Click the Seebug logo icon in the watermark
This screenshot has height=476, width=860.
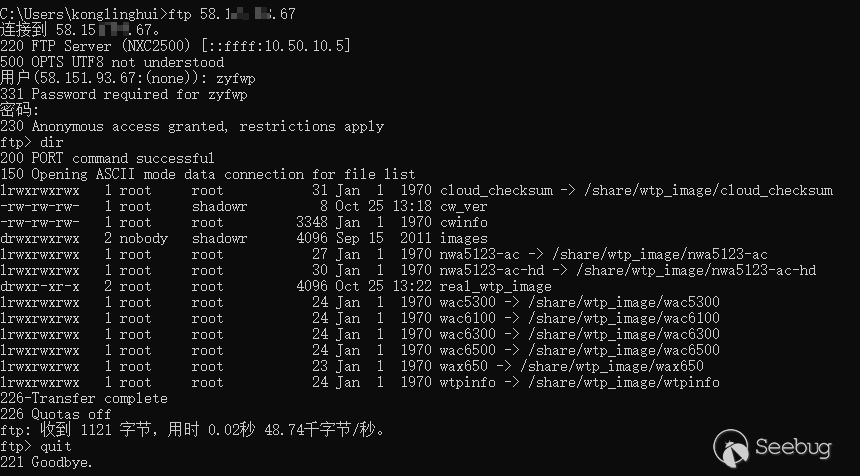pos(733,448)
